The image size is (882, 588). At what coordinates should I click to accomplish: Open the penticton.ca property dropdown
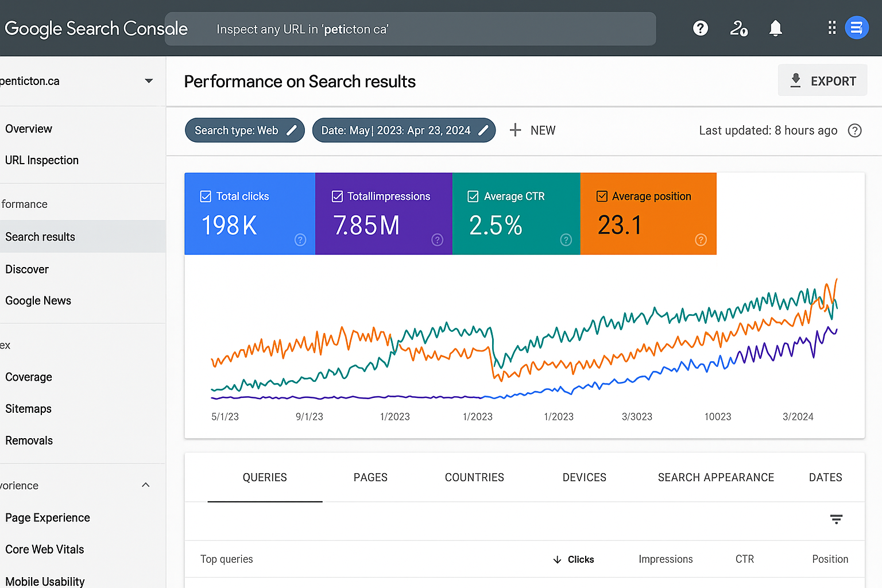coord(149,81)
